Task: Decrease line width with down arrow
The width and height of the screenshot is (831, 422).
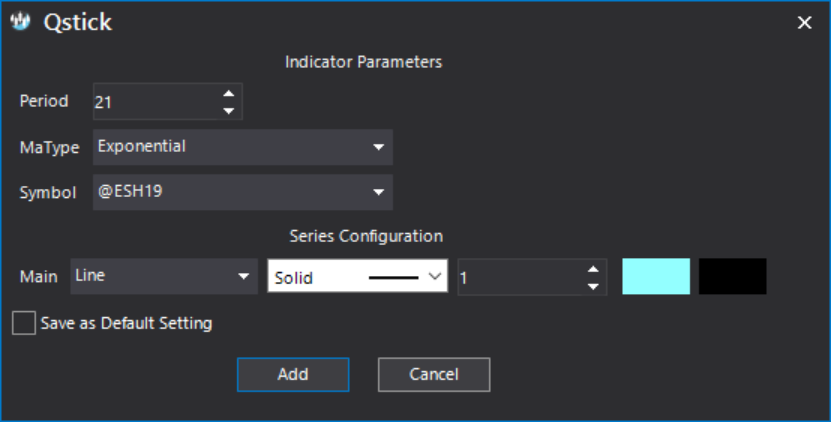Action: pos(593,286)
